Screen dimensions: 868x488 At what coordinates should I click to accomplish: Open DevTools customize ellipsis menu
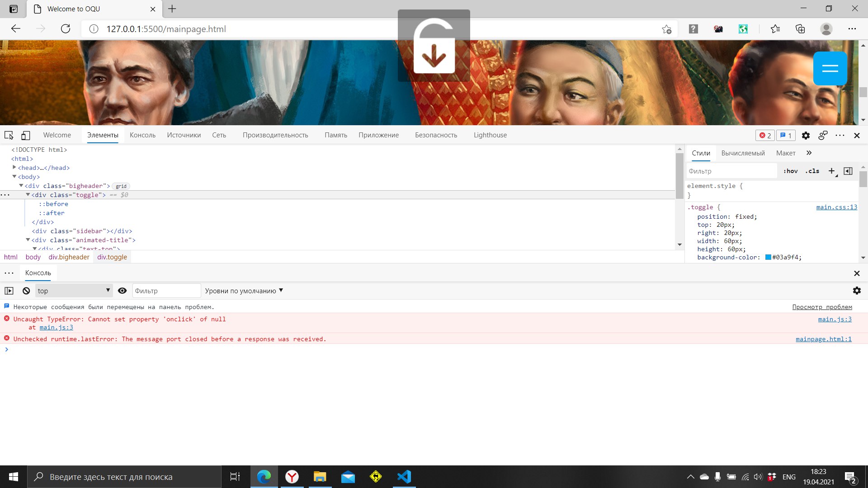[840, 135]
